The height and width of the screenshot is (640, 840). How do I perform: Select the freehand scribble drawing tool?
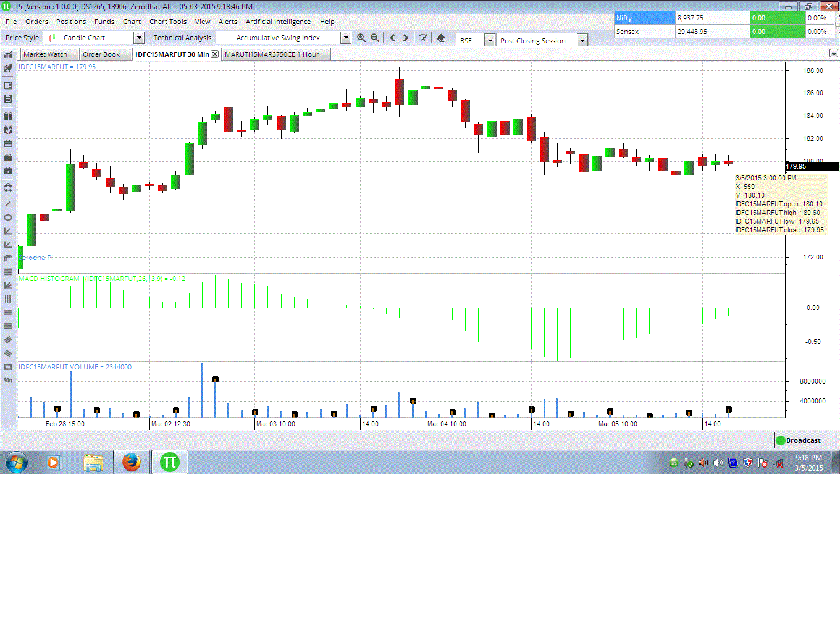pyautogui.click(x=8, y=381)
